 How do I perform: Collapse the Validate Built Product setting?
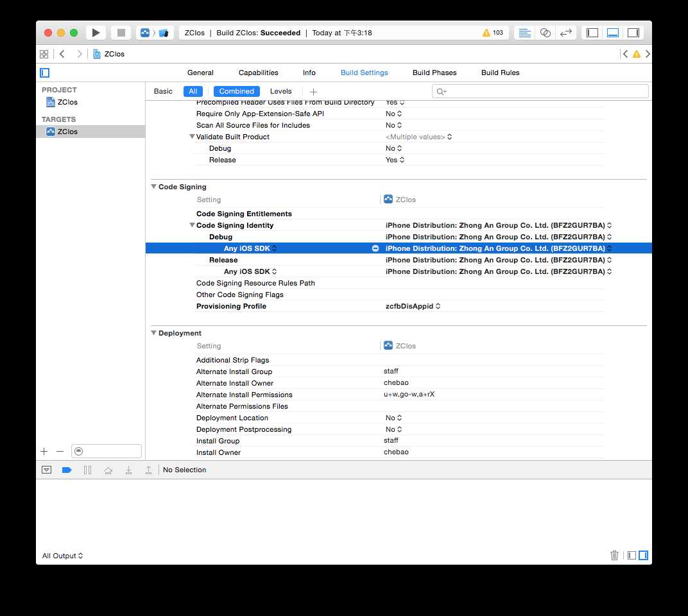pos(192,137)
